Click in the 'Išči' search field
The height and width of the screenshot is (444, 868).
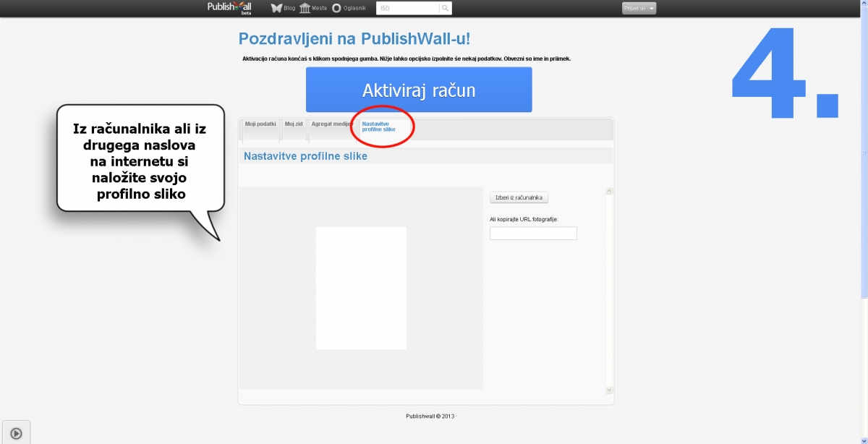click(407, 8)
